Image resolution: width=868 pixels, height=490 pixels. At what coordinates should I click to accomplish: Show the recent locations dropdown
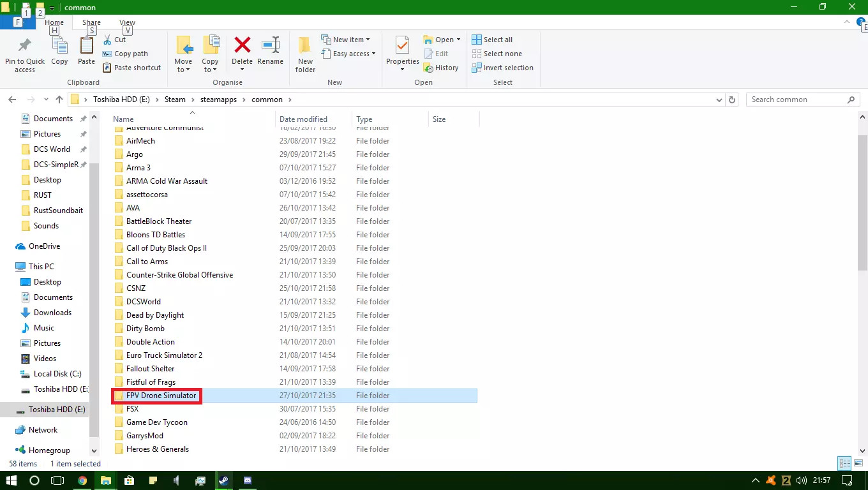click(45, 100)
